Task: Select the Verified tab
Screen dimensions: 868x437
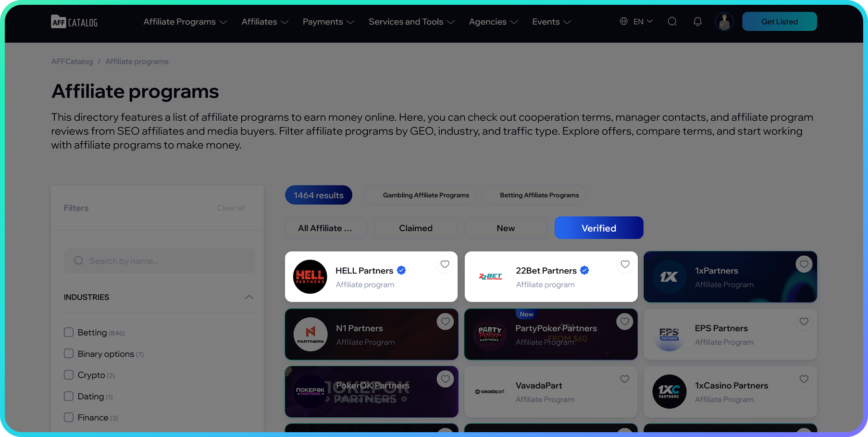Action: coord(599,228)
